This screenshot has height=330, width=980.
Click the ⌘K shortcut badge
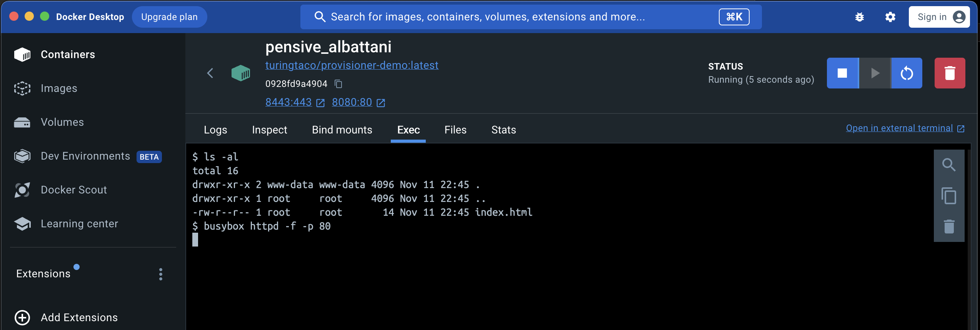(734, 17)
